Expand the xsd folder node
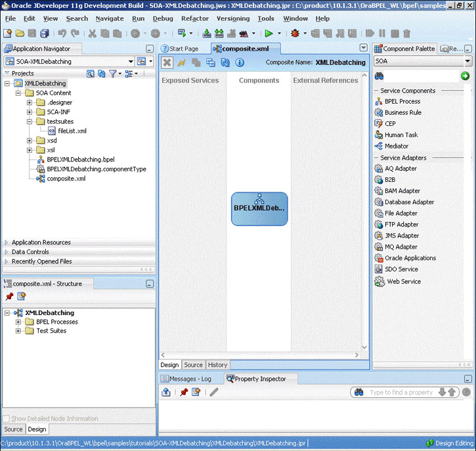Screen dimensions: 476x451 [x=30, y=140]
